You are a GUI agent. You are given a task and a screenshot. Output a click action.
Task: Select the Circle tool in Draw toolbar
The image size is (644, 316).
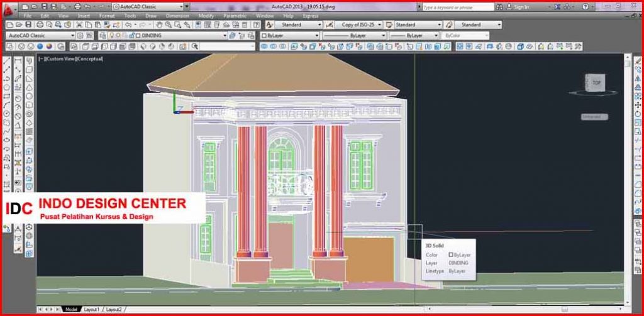(x=6, y=113)
